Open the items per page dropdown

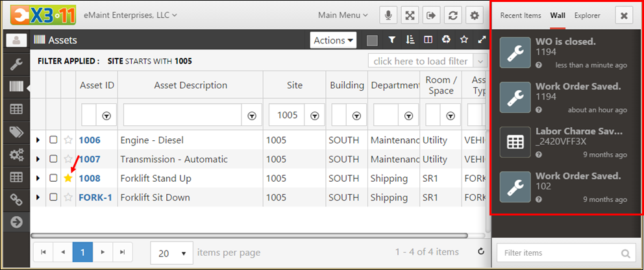pyautogui.click(x=171, y=253)
